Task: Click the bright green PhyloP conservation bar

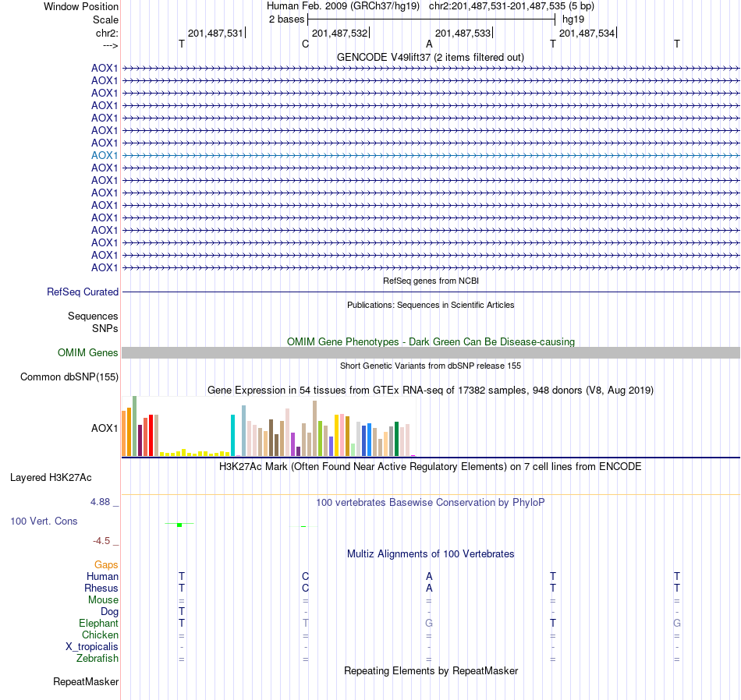Action: 179,525
